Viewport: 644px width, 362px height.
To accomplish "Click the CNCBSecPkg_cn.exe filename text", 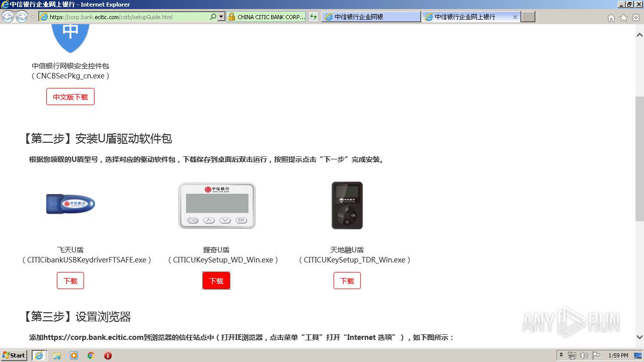I will (x=70, y=76).
